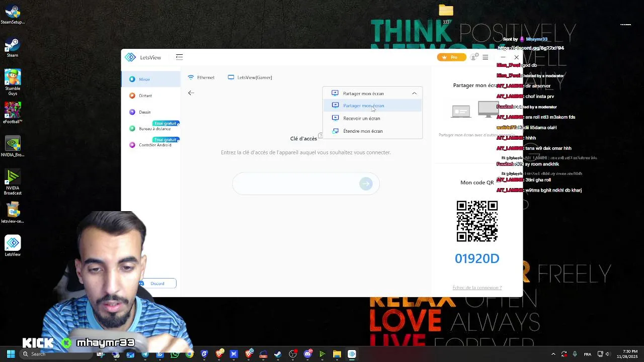The height and width of the screenshot is (362, 644).
Task: Click the help icon beside Clé d'accès
Action: 320,136
